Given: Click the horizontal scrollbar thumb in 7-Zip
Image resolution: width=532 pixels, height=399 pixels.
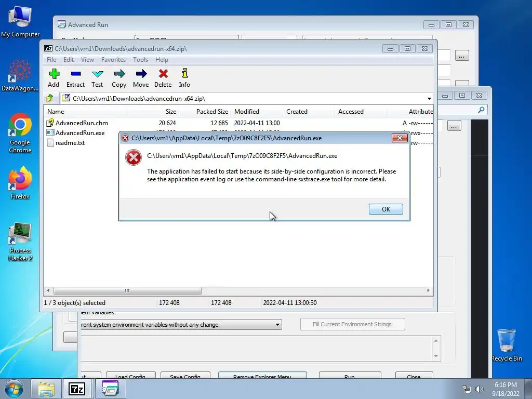Looking at the screenshot, I should pos(127,290).
